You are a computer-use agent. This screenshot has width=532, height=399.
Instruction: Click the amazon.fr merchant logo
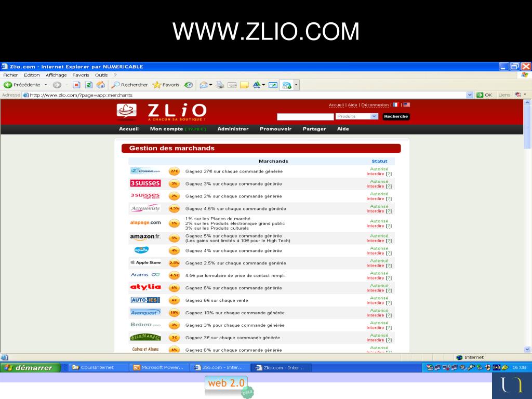145,237
